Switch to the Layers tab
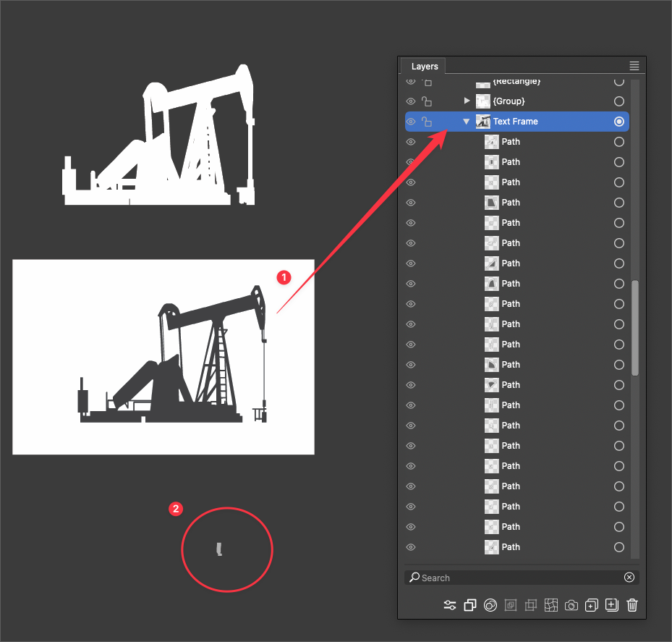The width and height of the screenshot is (672, 642). point(425,67)
